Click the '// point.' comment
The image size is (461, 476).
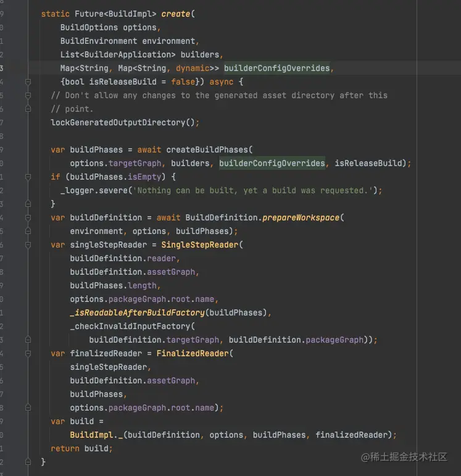[x=72, y=109]
